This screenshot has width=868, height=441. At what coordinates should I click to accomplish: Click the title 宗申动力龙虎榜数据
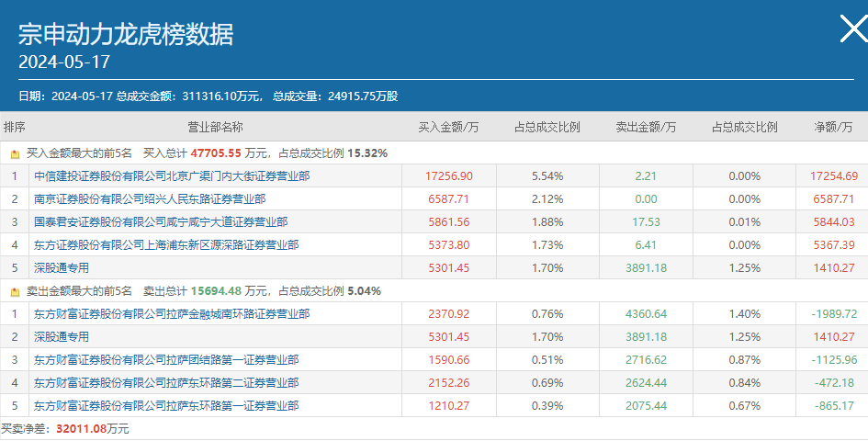click(x=126, y=34)
